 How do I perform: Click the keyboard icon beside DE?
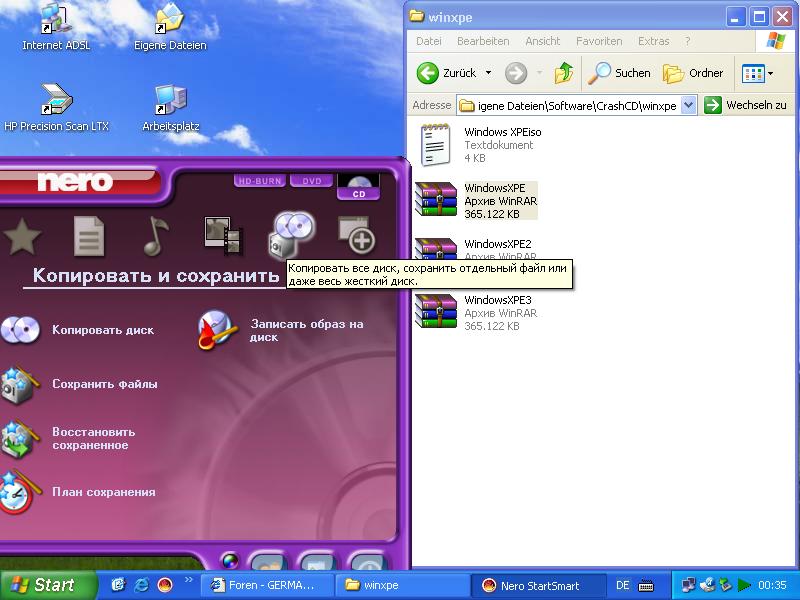point(645,585)
